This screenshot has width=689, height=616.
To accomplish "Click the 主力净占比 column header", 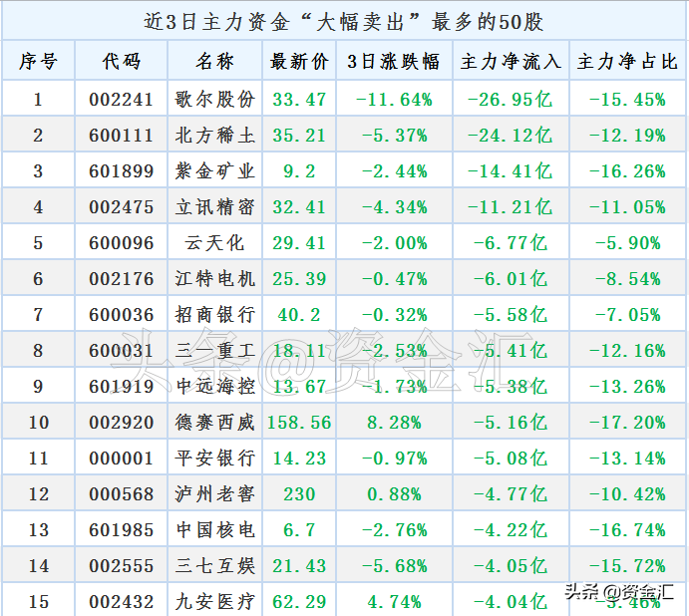I will pyautogui.click(x=628, y=61).
